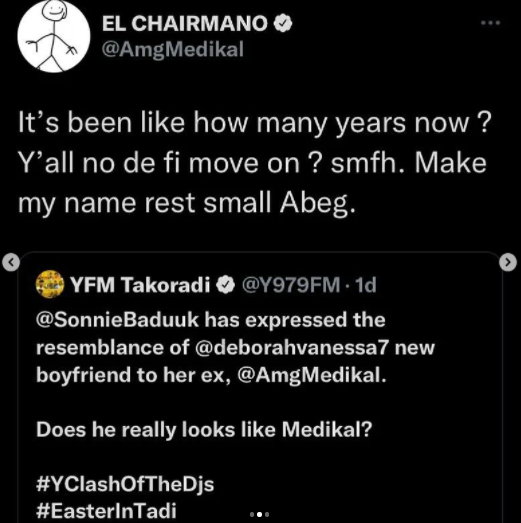Viewport: 521px width, 523px height.
Task: Open the #YClashOfTheDjs hashtag
Action: [125, 484]
